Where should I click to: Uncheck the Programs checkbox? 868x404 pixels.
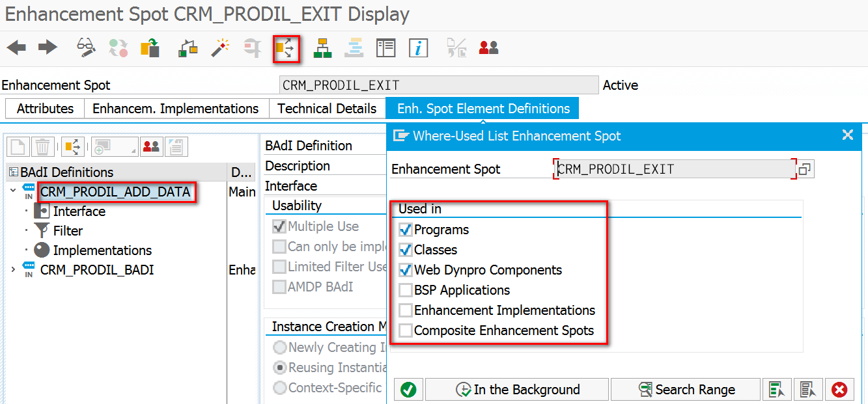tap(406, 230)
